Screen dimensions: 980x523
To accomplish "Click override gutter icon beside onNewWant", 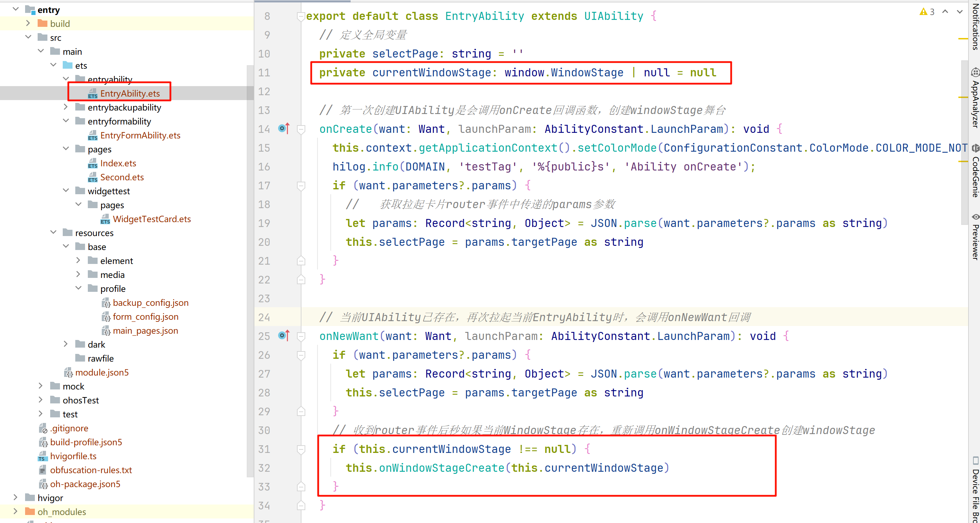I will coord(284,335).
